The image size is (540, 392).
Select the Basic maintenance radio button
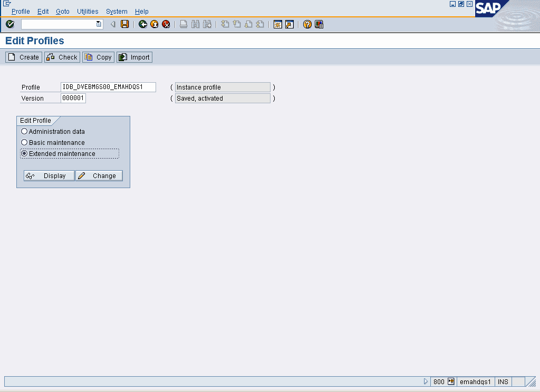[x=24, y=142]
